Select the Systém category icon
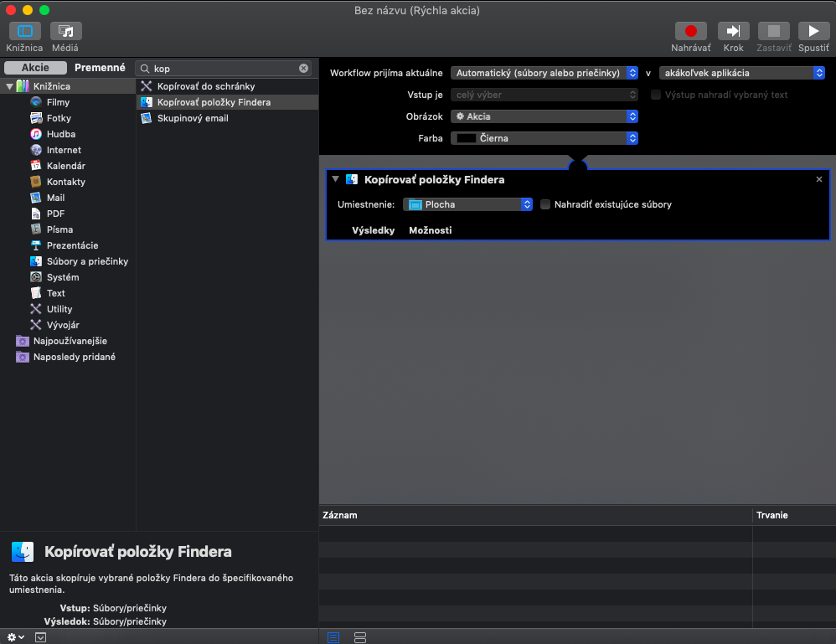This screenshot has width=836, height=644. coord(36,277)
